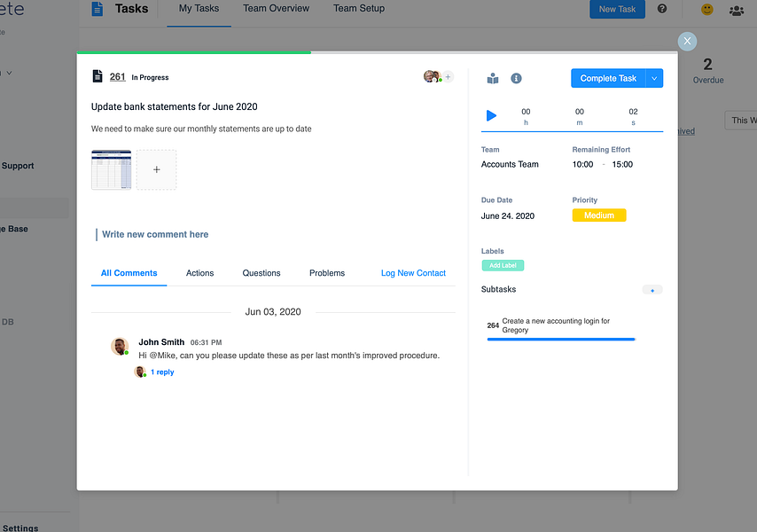757x532 pixels.
Task: Switch to the Problems tab
Action: coord(327,273)
